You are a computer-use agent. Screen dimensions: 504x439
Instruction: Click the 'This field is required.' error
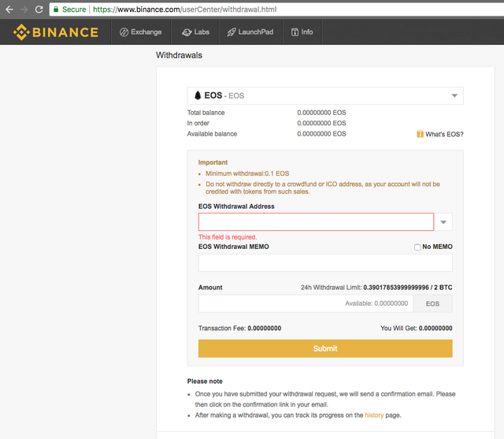coord(228,237)
